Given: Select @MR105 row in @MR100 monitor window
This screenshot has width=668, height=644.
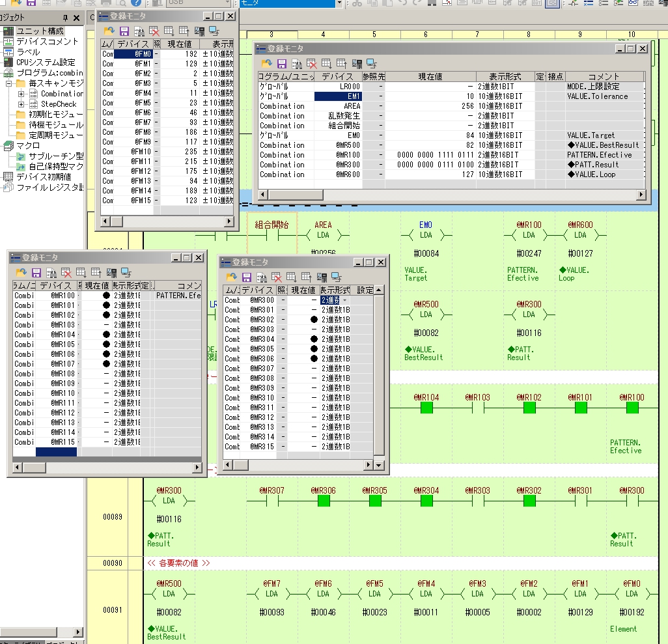Looking at the screenshot, I should pos(107,344).
